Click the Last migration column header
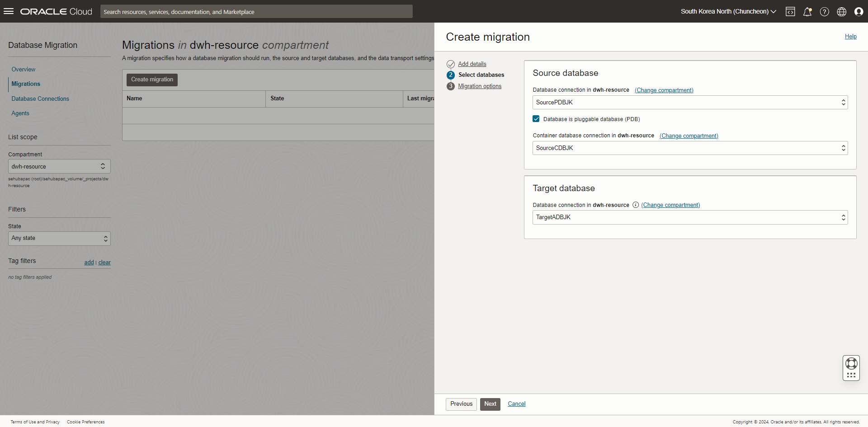Screen dimensions: 868x427 (419, 99)
